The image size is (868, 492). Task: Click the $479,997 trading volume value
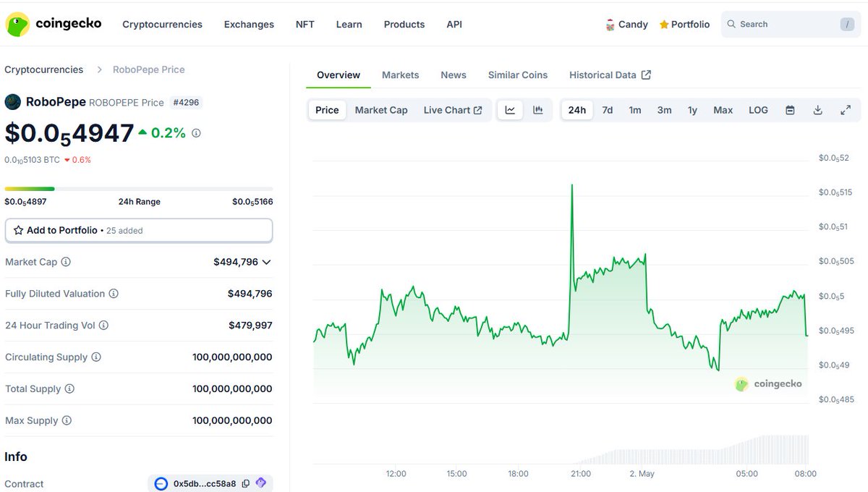[x=250, y=326]
